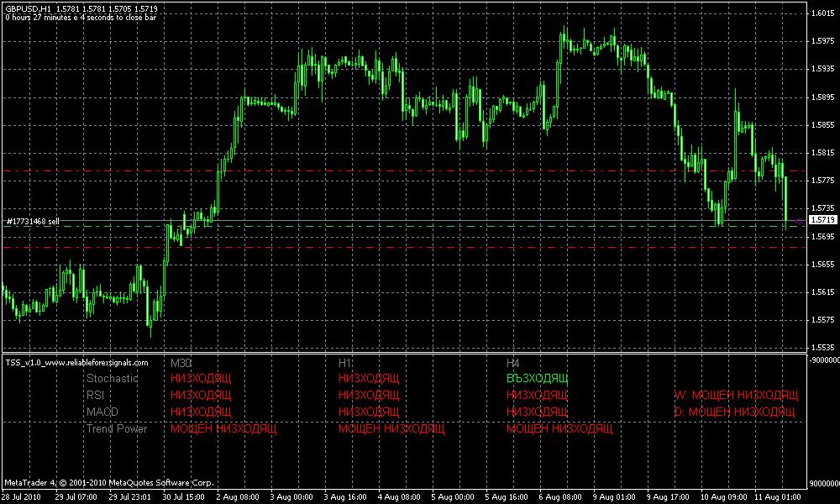The height and width of the screenshot is (504, 840).
Task: Click the H4 column header
Action: [513, 363]
